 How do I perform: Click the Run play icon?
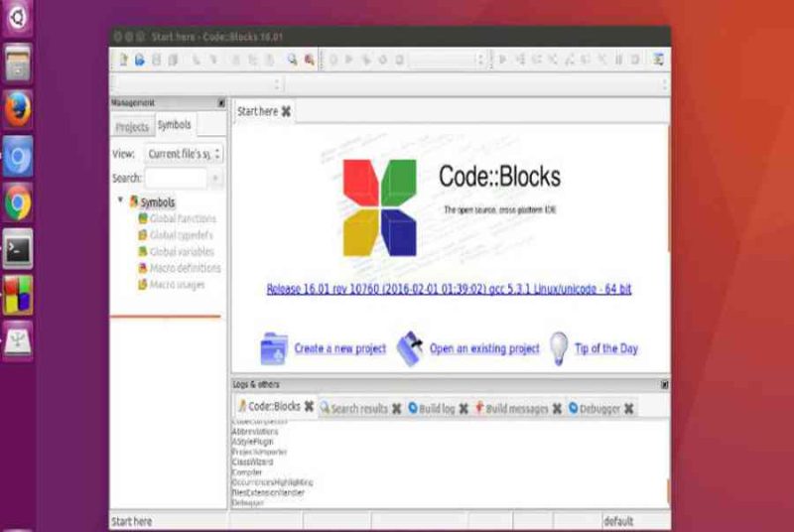tap(349, 60)
